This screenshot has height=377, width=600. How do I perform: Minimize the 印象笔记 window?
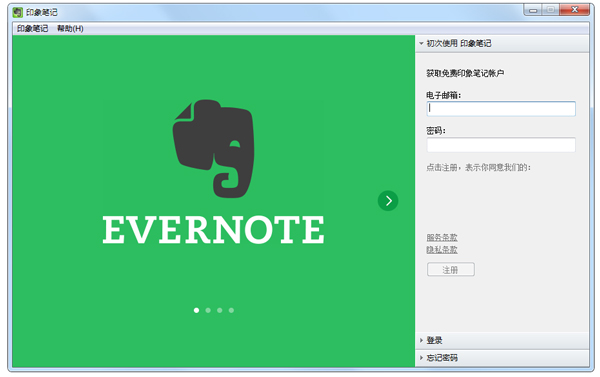533,10
